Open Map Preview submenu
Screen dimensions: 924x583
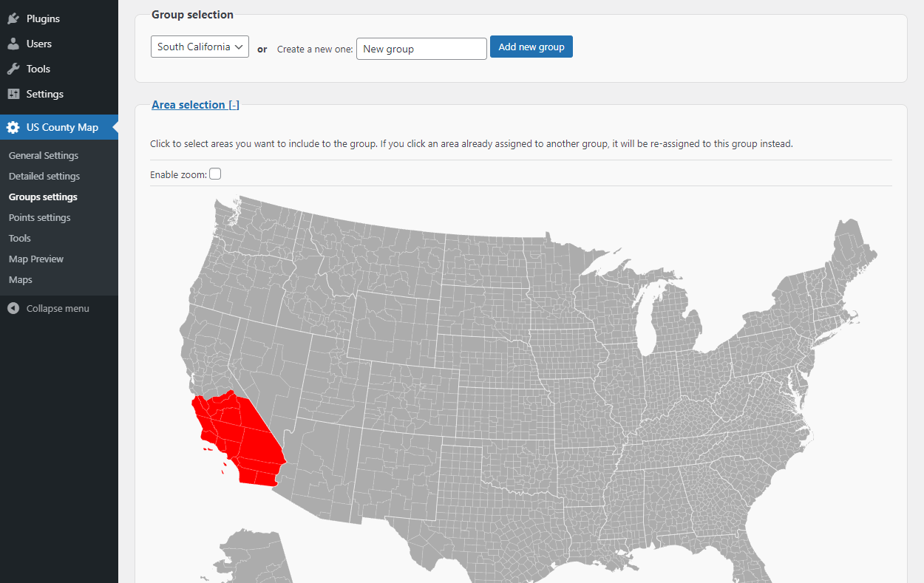36,259
